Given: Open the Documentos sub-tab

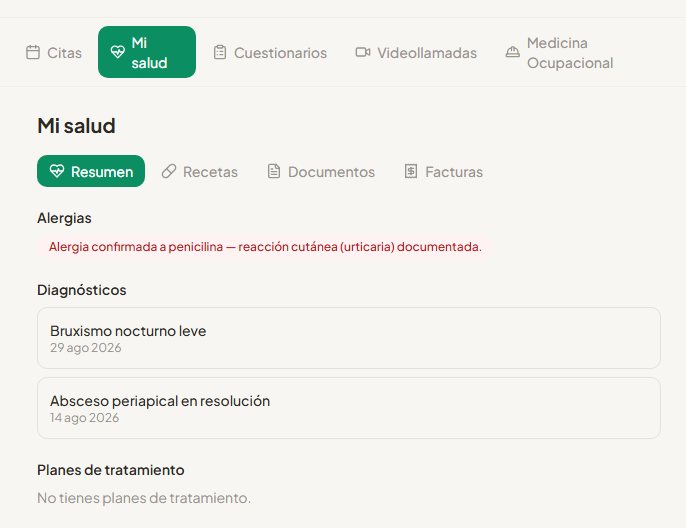Looking at the screenshot, I should pyautogui.click(x=321, y=171).
